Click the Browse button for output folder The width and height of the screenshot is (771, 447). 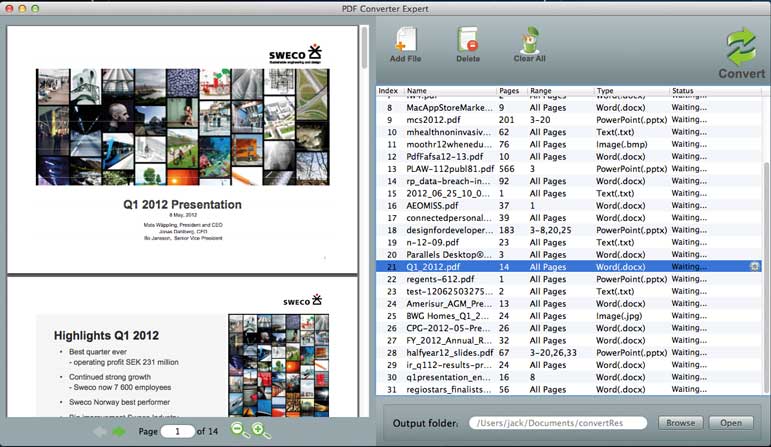point(680,423)
